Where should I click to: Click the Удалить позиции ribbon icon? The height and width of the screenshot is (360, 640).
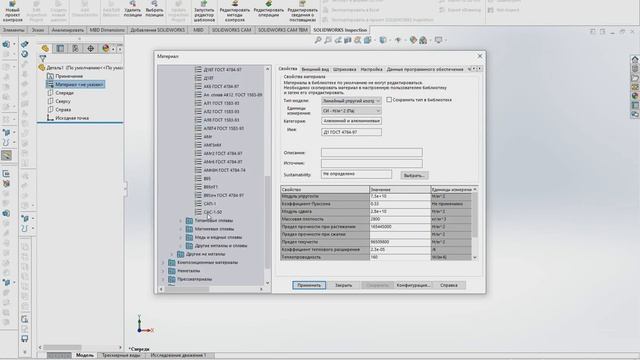coord(133,9)
